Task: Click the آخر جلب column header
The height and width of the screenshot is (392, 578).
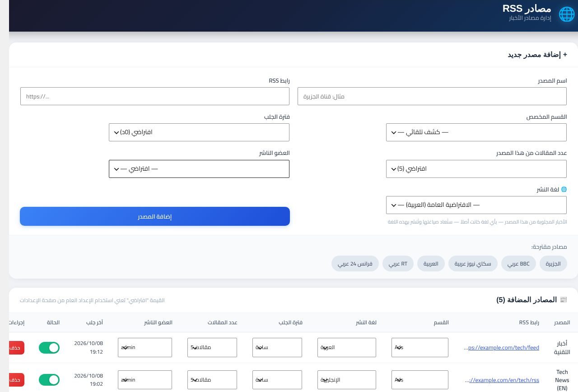Action: tap(95, 322)
